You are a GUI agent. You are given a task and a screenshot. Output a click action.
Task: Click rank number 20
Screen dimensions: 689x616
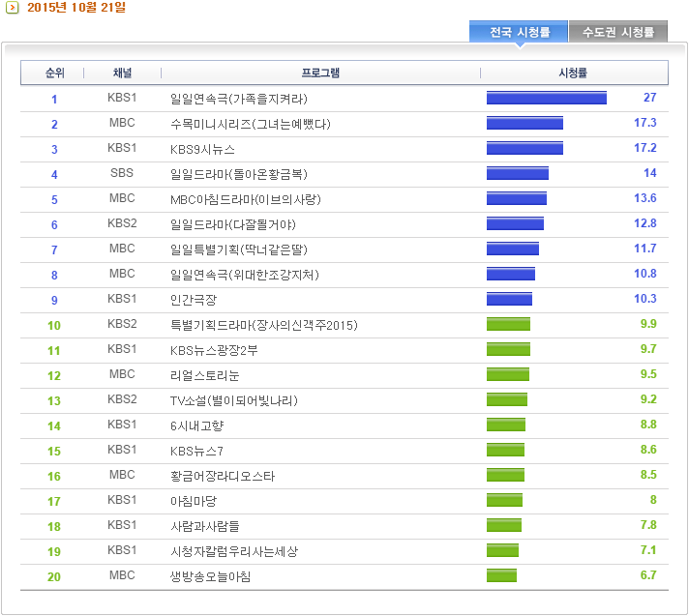(x=54, y=577)
